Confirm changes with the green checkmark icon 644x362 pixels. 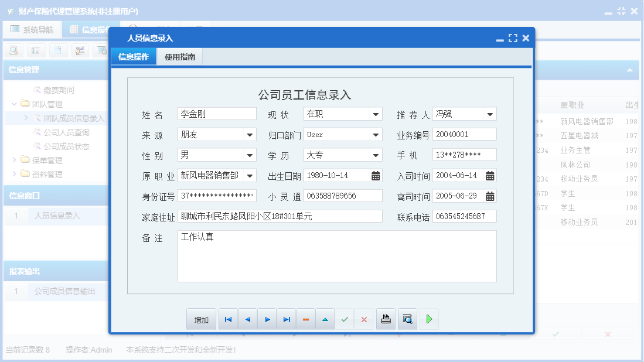tap(345, 319)
